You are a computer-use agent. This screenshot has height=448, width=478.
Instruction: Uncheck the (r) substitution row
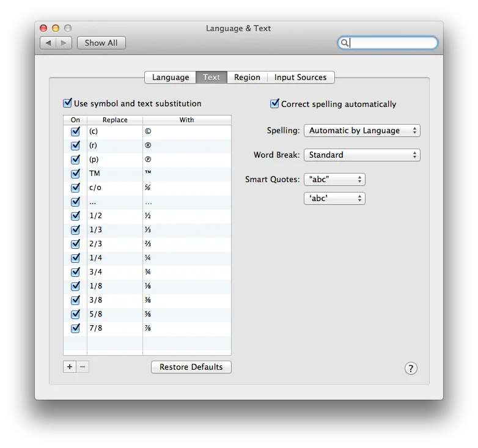pyautogui.click(x=75, y=145)
